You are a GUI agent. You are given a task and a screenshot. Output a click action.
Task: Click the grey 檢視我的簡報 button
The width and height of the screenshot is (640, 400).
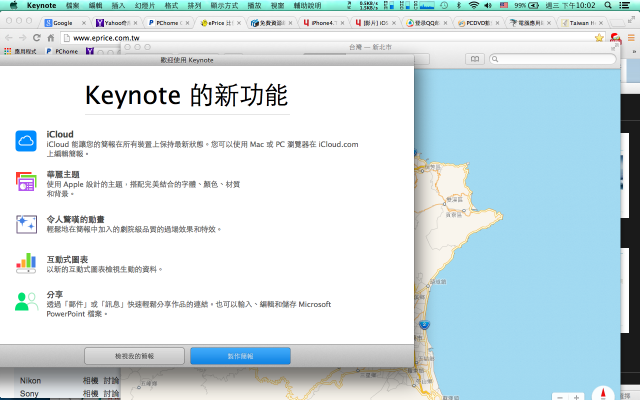coord(134,356)
